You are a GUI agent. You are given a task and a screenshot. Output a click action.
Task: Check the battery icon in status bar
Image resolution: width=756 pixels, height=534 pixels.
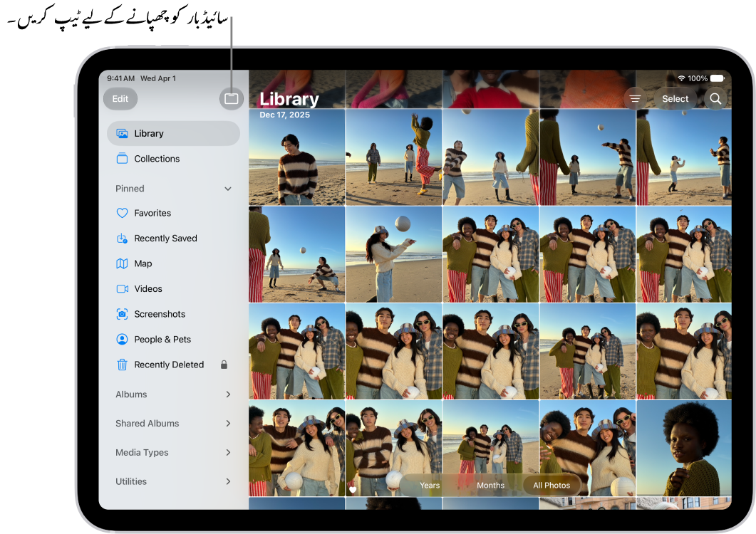point(718,78)
